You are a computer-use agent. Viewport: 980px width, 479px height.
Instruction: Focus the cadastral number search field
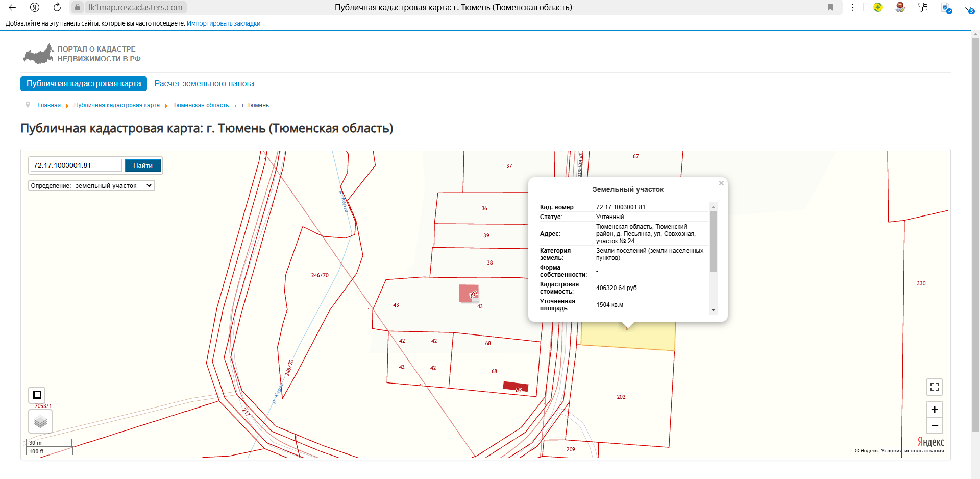(76, 165)
